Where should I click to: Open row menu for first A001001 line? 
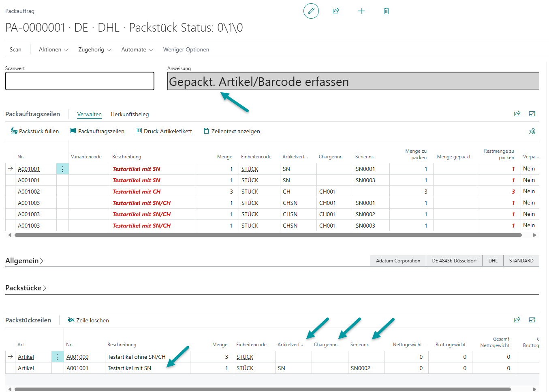(62, 169)
